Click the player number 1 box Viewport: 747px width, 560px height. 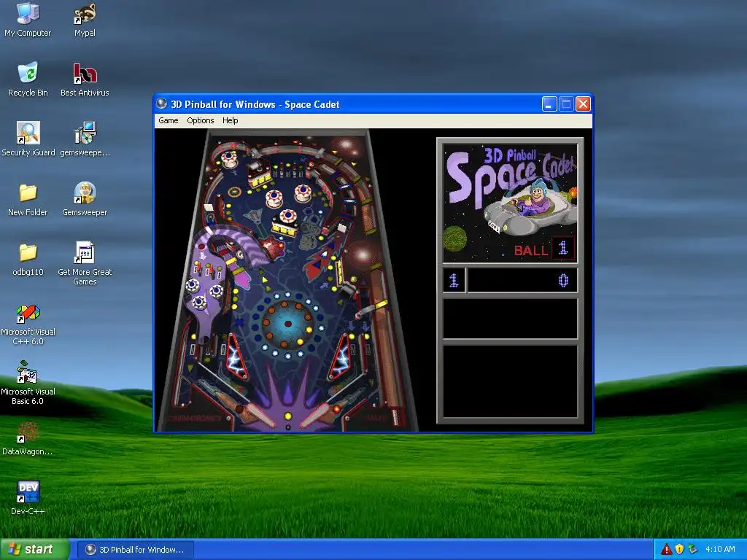[454, 280]
